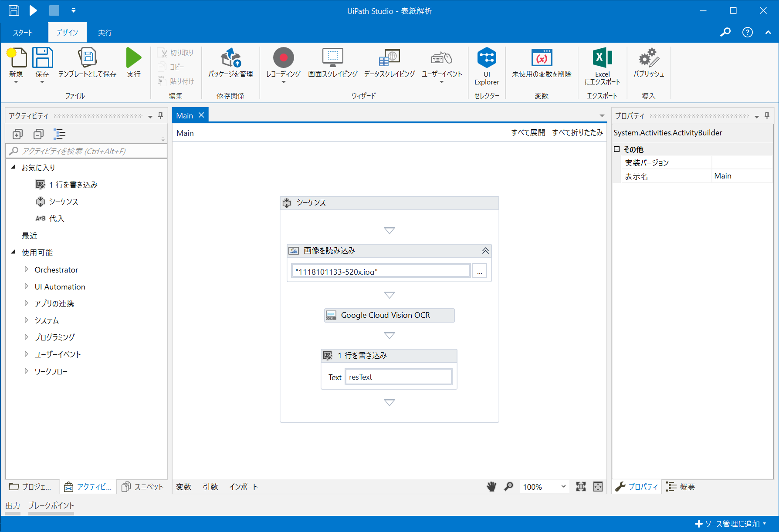Expand the Orchestrator category
Viewport: 779px width, 532px height.
click(x=27, y=269)
